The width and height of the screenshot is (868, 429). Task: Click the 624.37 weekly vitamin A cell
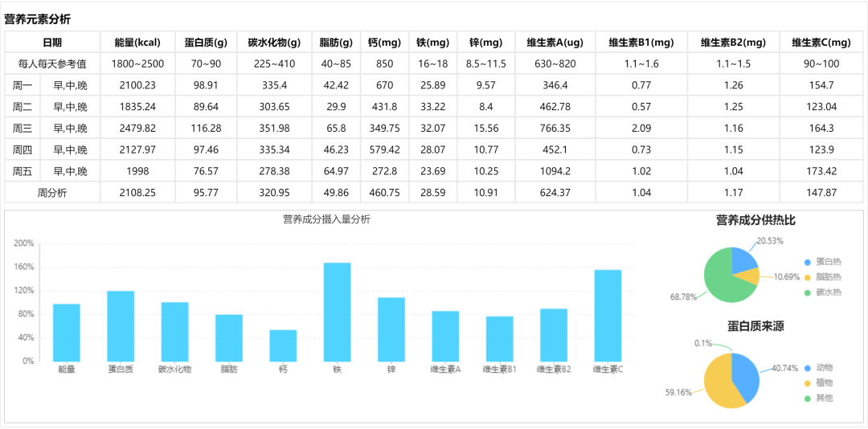pos(555,193)
